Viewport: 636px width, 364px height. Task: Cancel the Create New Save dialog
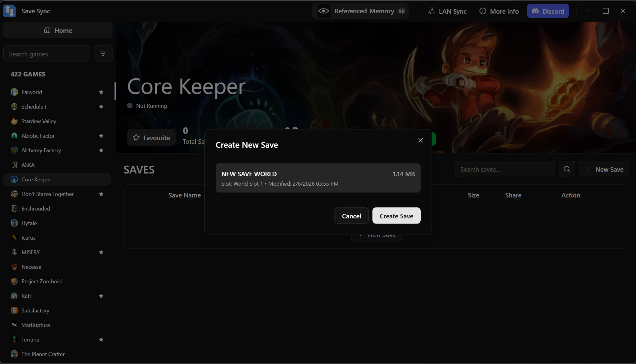click(352, 216)
